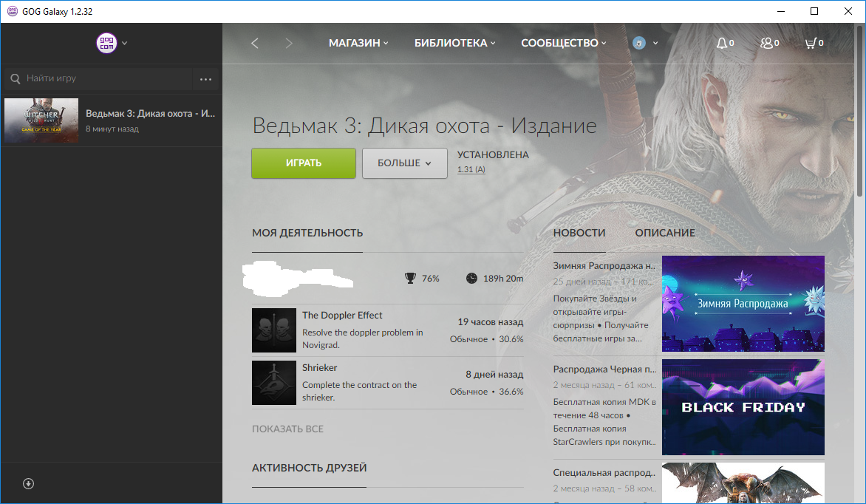Close the GOG Galaxy window
This screenshot has height=504, width=866.
pyautogui.click(x=848, y=11)
